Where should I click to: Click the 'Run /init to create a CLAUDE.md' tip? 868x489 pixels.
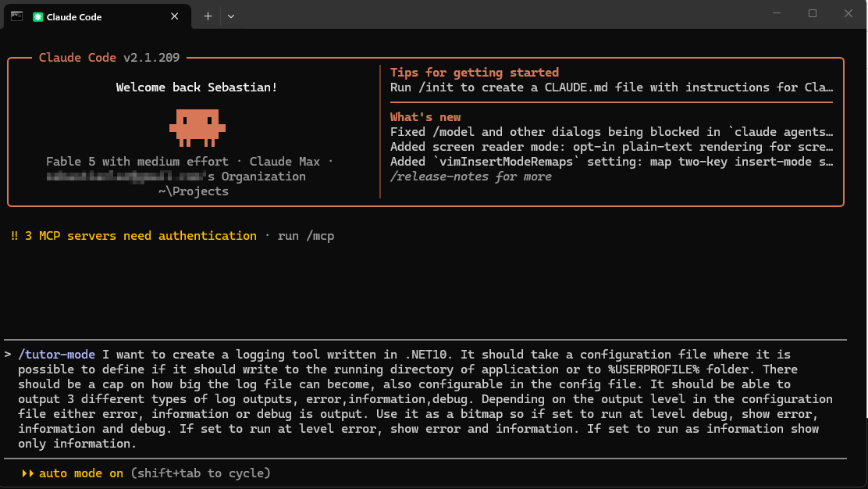pos(611,87)
